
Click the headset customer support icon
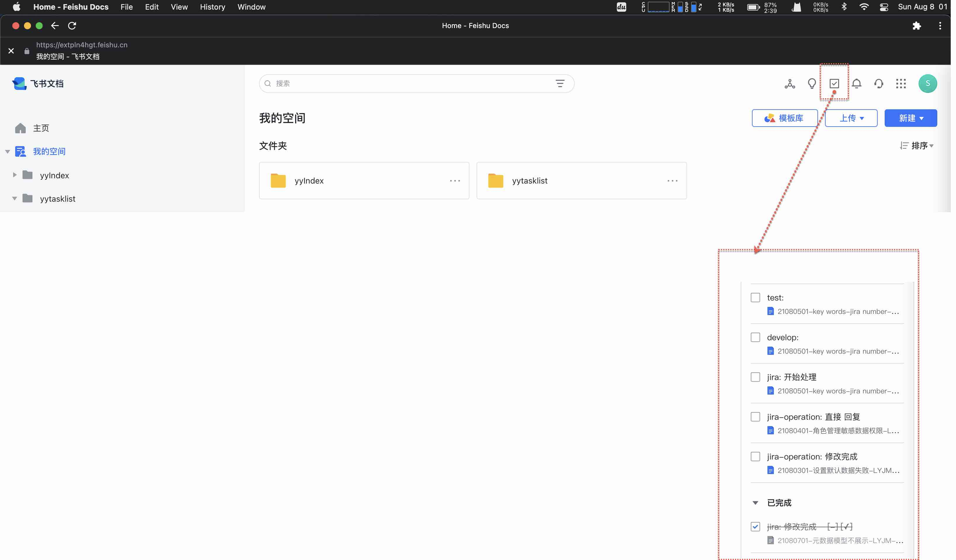[879, 83]
